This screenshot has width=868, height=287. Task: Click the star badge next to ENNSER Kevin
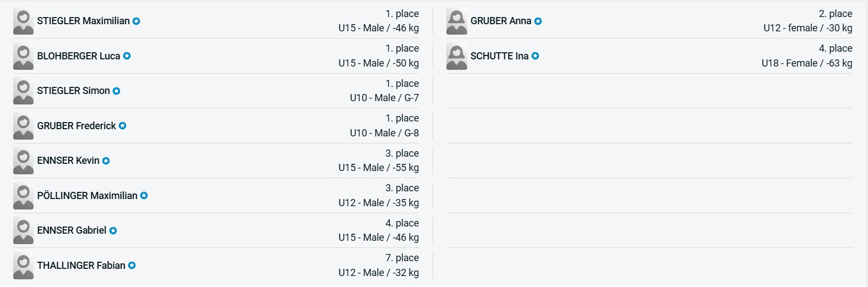pyautogui.click(x=106, y=161)
